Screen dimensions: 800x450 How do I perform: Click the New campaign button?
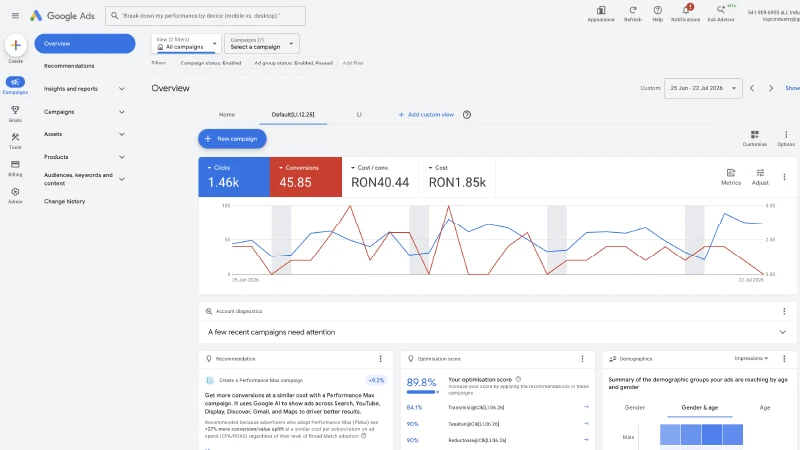click(x=232, y=139)
